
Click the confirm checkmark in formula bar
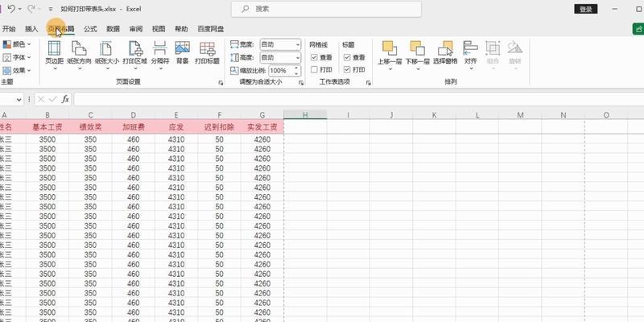tap(52, 99)
